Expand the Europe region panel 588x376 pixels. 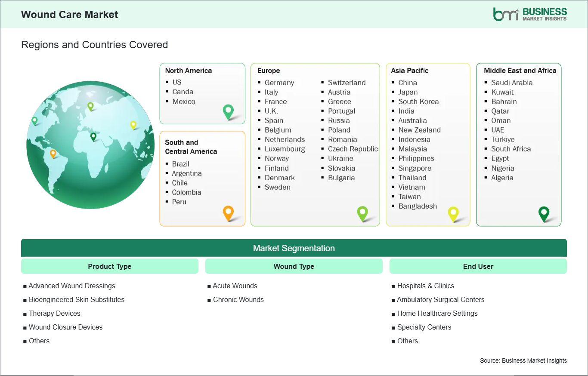315,144
